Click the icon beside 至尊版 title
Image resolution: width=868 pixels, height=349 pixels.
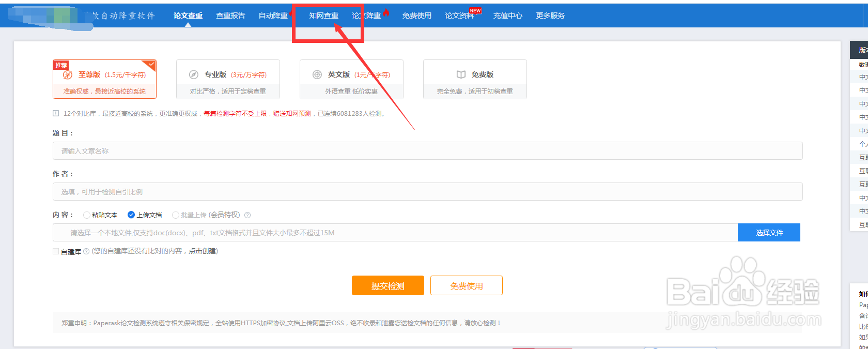click(x=68, y=75)
